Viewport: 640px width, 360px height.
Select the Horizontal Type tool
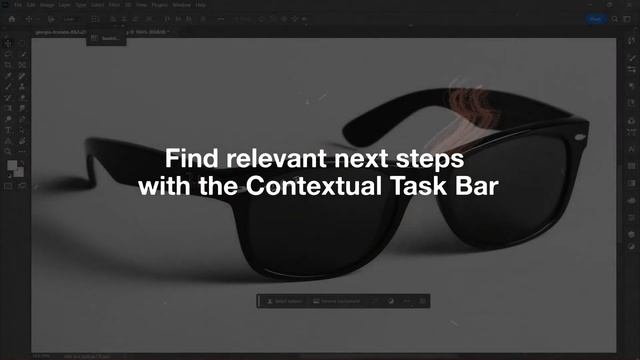click(8, 131)
